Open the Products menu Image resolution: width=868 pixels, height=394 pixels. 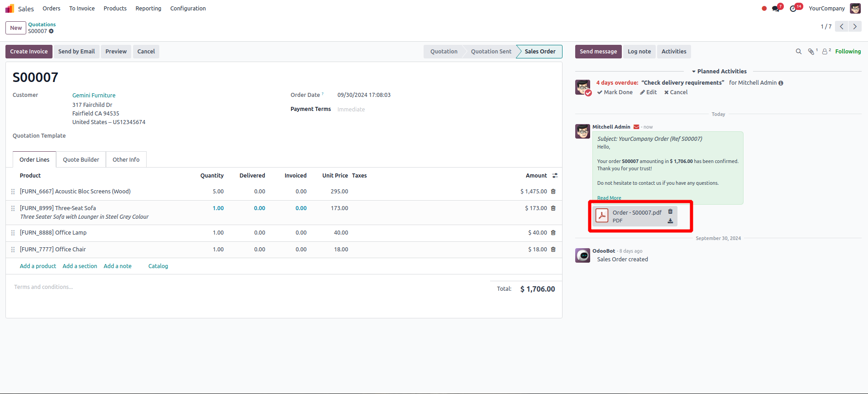(115, 9)
